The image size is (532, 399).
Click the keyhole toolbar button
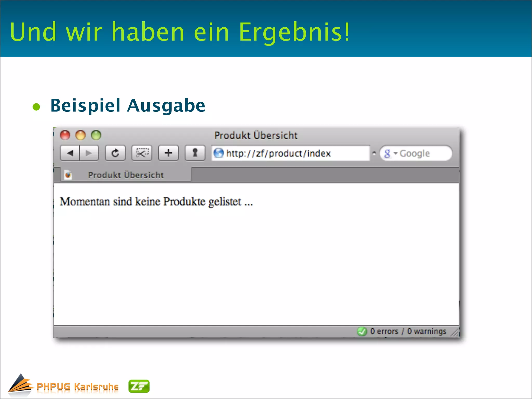(195, 153)
